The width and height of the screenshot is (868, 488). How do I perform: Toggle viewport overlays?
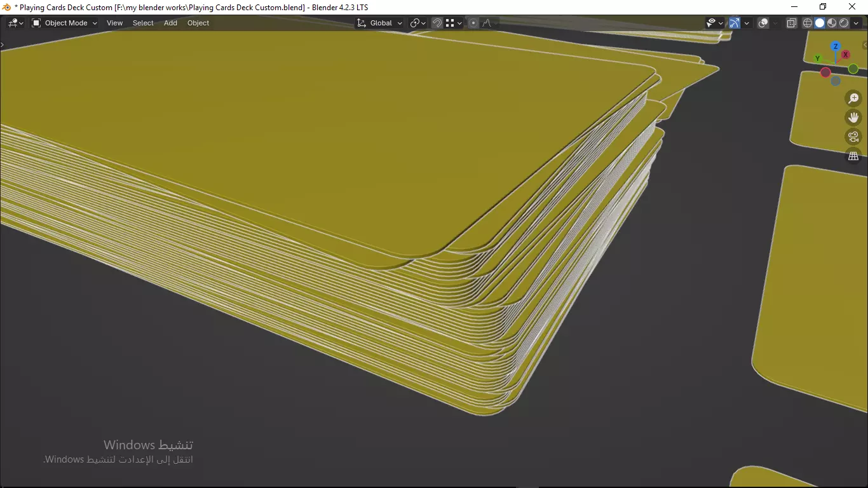click(764, 23)
